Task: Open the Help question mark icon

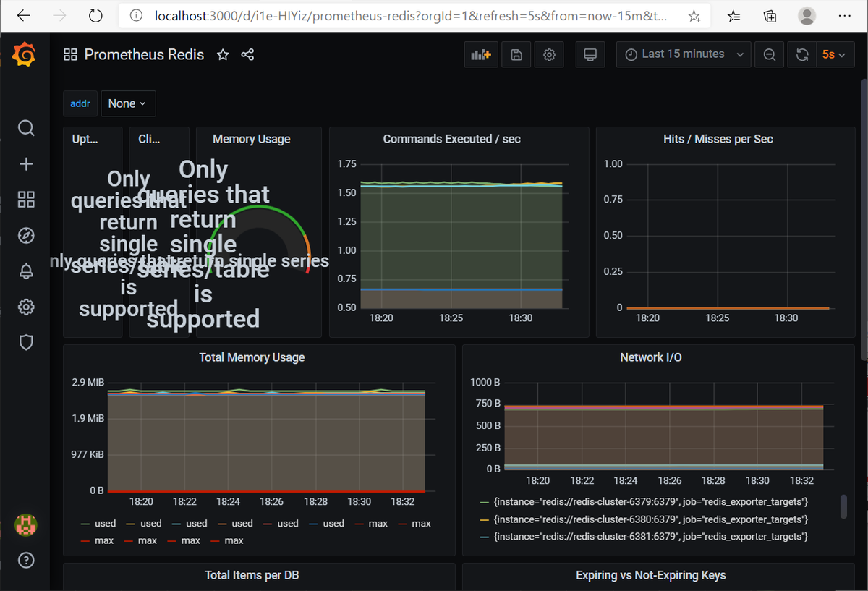Action: (x=26, y=560)
